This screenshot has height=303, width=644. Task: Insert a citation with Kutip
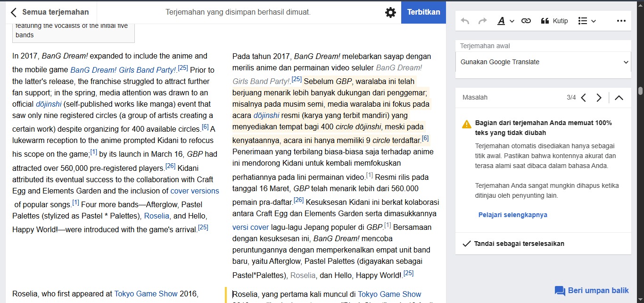tap(554, 21)
